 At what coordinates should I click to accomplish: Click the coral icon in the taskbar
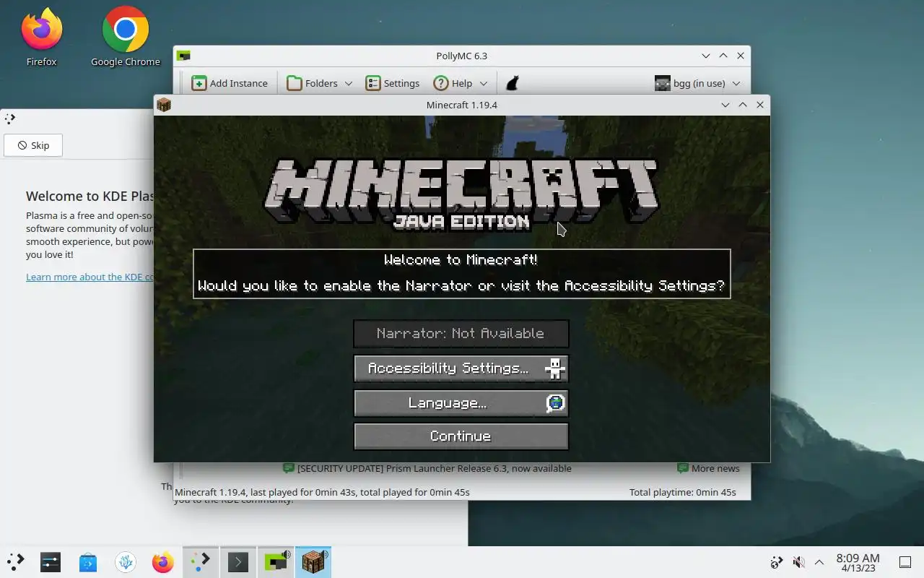[126, 561]
